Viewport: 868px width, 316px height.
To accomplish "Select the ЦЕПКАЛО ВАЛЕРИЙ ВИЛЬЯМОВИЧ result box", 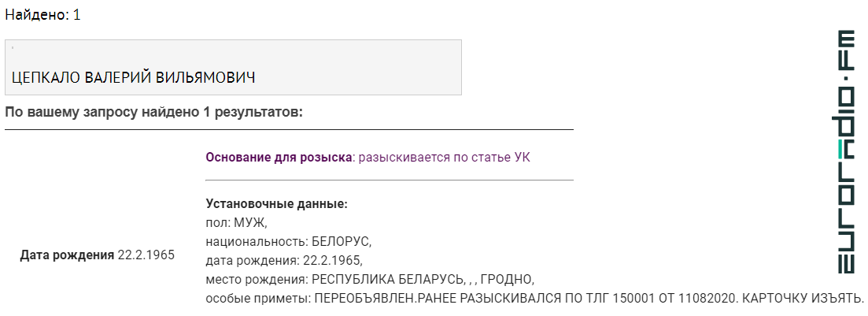I will (233, 67).
